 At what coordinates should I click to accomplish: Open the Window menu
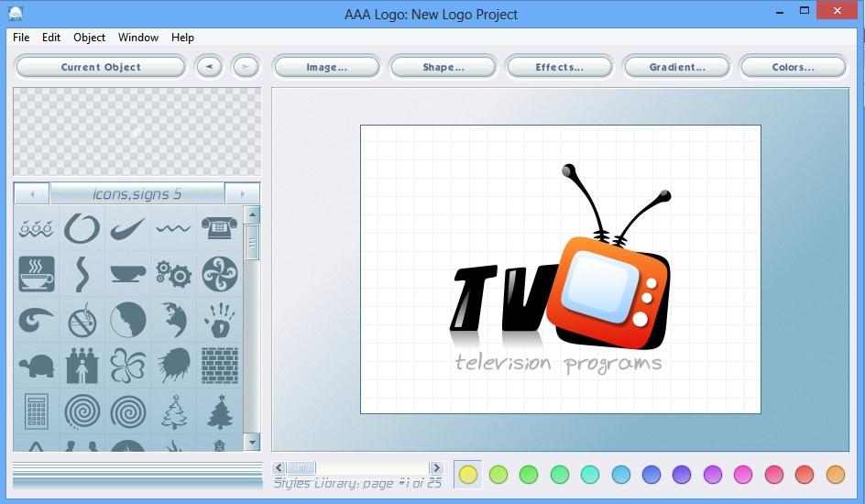[138, 38]
